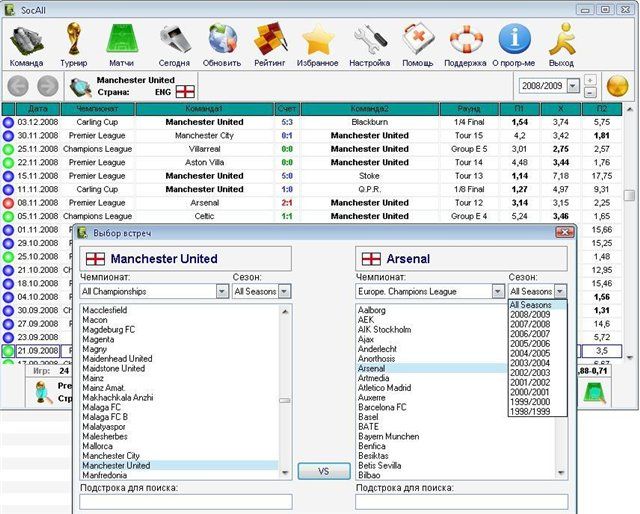Go forward with the right arrow button
This screenshot has height=514, width=640.
click(48, 86)
